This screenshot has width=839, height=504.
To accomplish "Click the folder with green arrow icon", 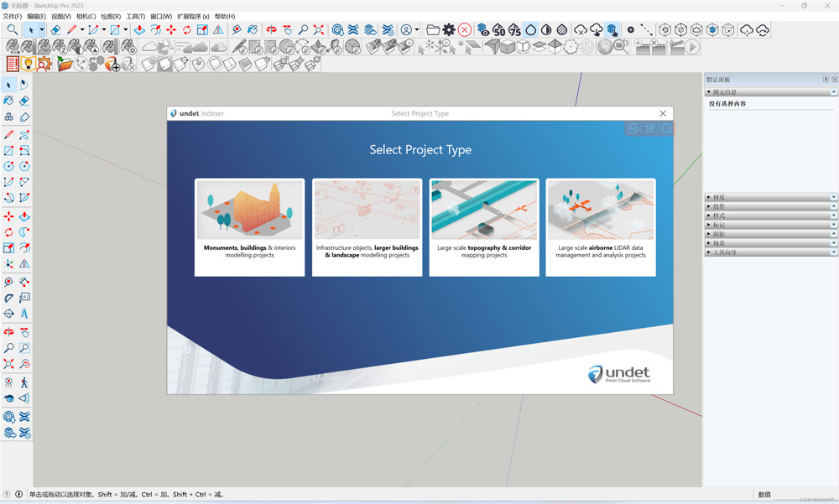I will [65, 65].
